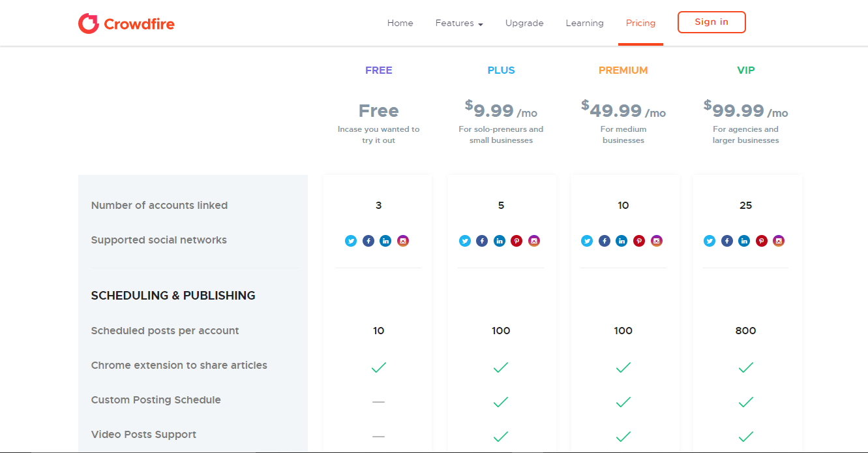Click Custom Posting Schedule dash for Free plan
This screenshot has height=453, width=868.
click(x=378, y=402)
